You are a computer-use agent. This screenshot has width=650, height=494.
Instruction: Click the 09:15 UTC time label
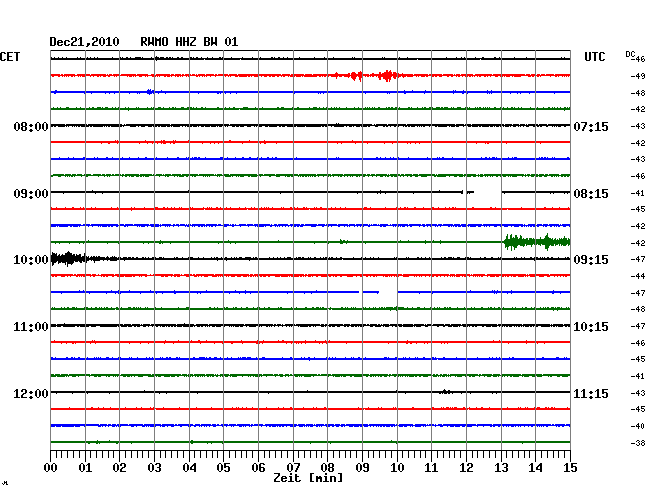pos(591,260)
